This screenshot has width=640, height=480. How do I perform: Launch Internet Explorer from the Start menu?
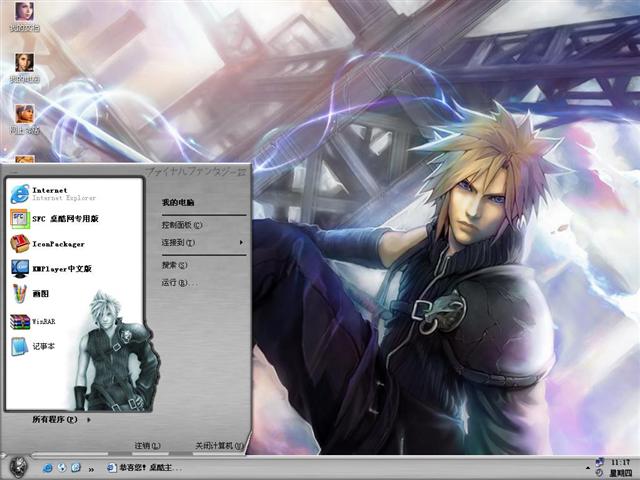click(x=53, y=194)
